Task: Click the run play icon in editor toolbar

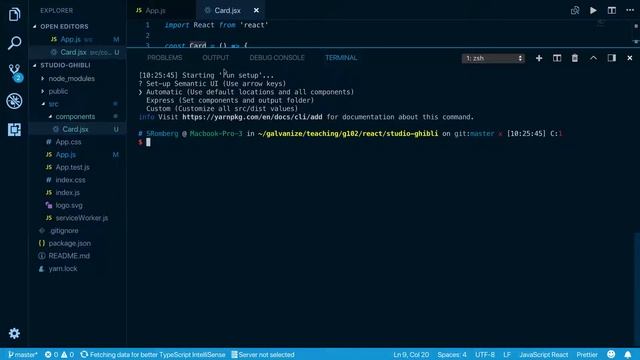Action: point(593,10)
